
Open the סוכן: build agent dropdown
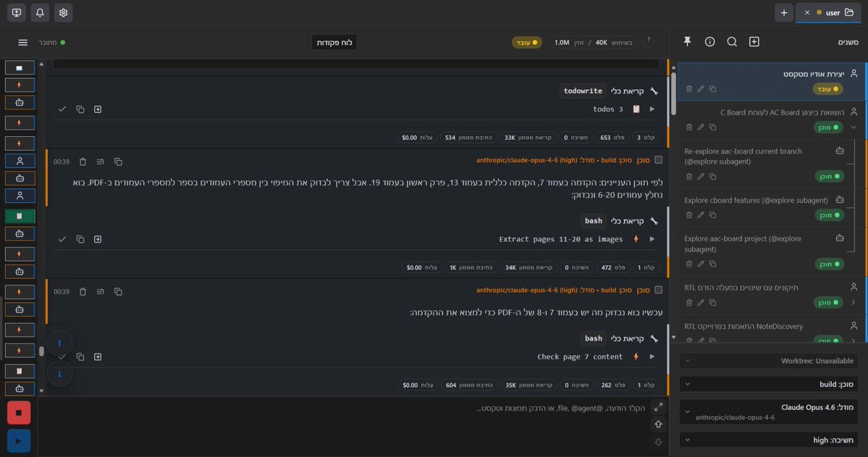[769, 384]
